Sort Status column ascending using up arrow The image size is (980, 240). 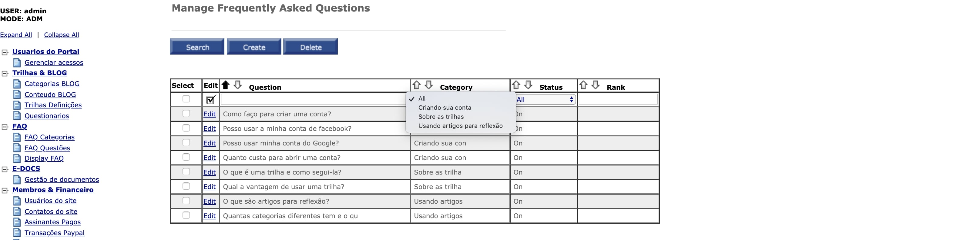(x=516, y=85)
